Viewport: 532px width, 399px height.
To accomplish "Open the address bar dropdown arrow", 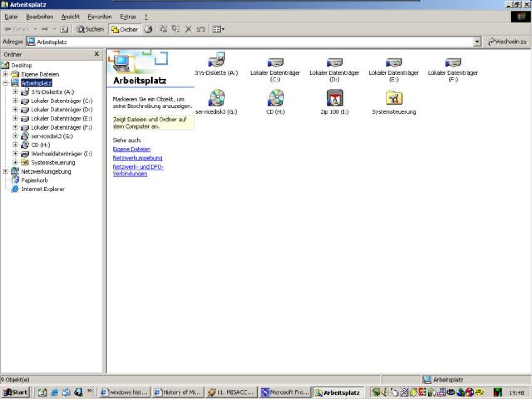I will coord(477,42).
